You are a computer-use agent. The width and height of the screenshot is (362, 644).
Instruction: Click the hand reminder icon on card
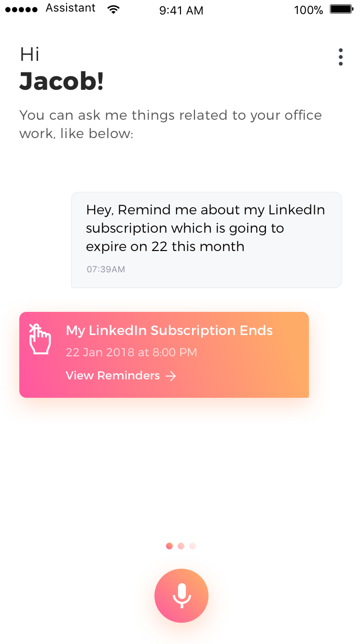pyautogui.click(x=40, y=339)
